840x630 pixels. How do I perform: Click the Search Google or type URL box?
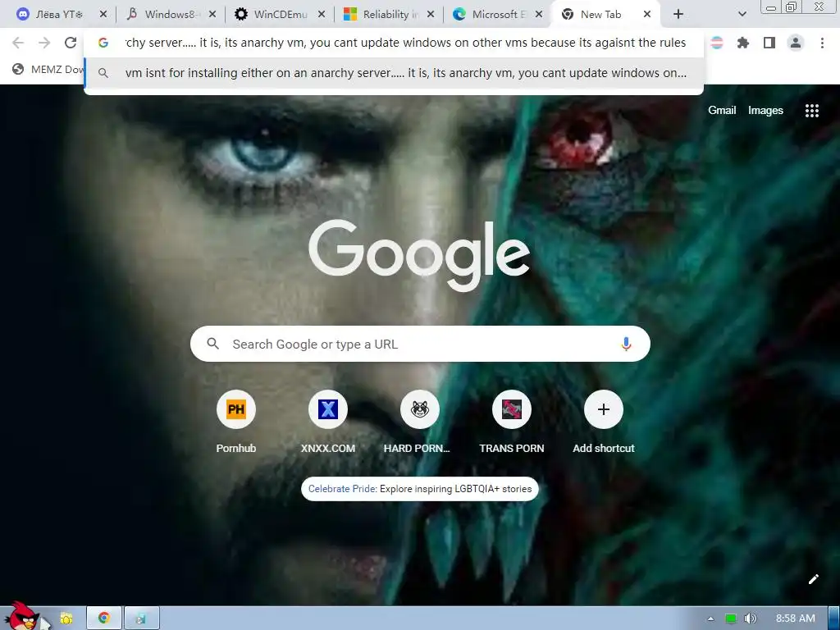pos(420,344)
